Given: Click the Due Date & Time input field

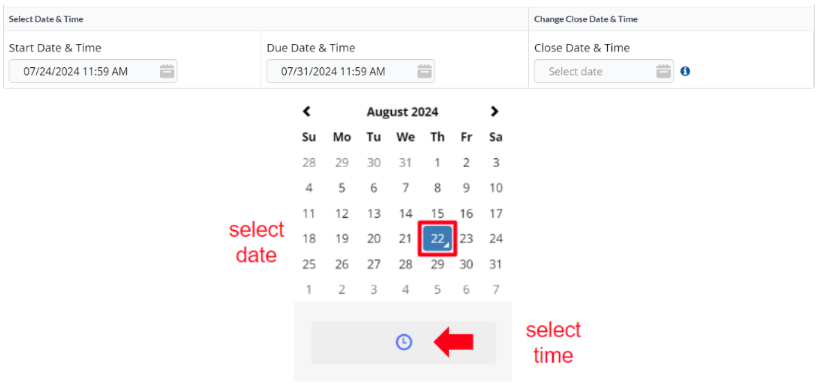Looking at the screenshot, I should 351,71.
